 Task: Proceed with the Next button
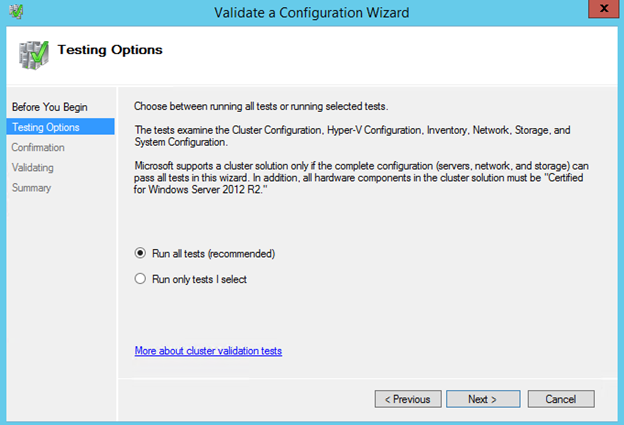click(481, 399)
